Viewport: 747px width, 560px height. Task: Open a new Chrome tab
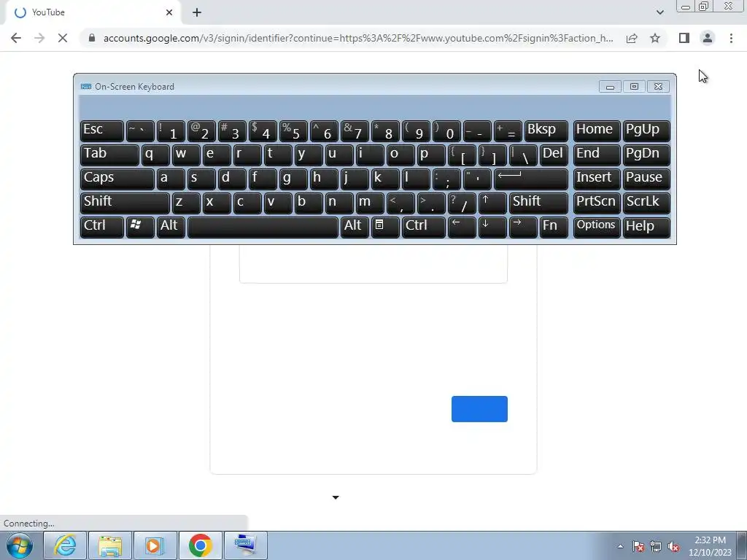197,12
